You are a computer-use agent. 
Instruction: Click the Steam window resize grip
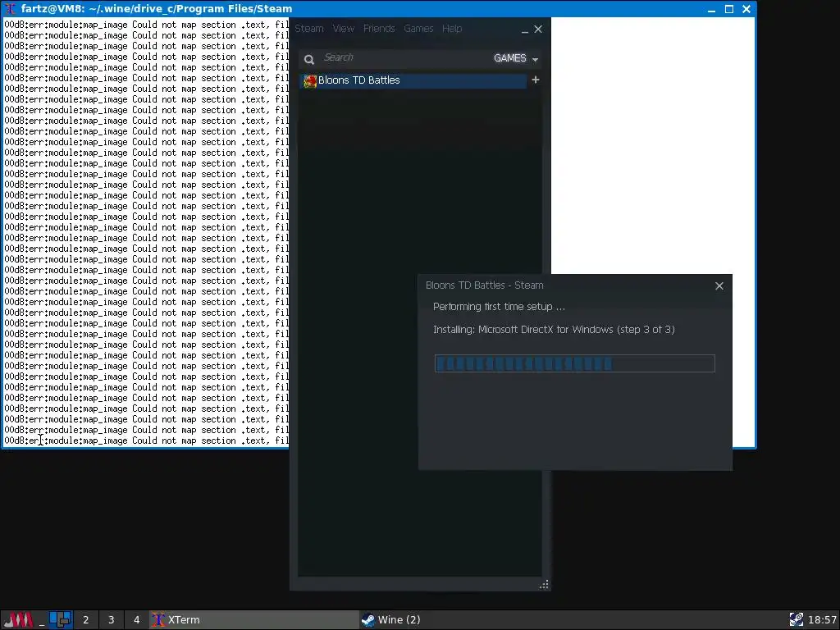tap(544, 584)
